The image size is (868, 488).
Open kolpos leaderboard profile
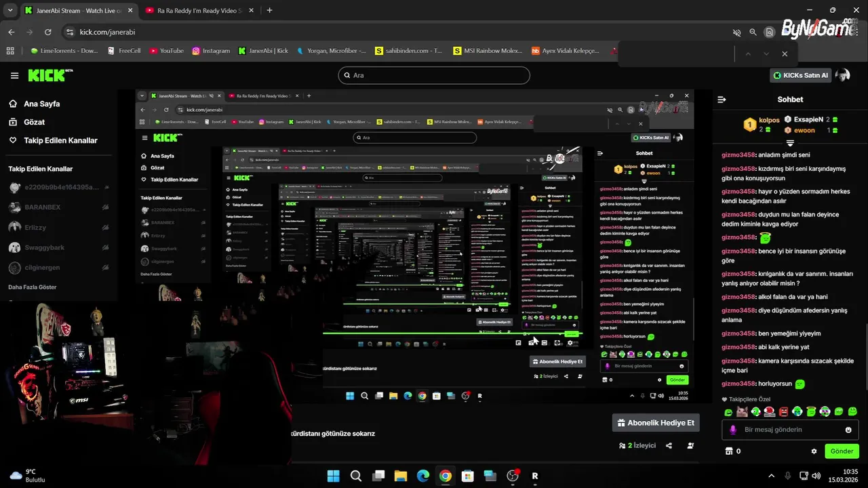tap(770, 120)
